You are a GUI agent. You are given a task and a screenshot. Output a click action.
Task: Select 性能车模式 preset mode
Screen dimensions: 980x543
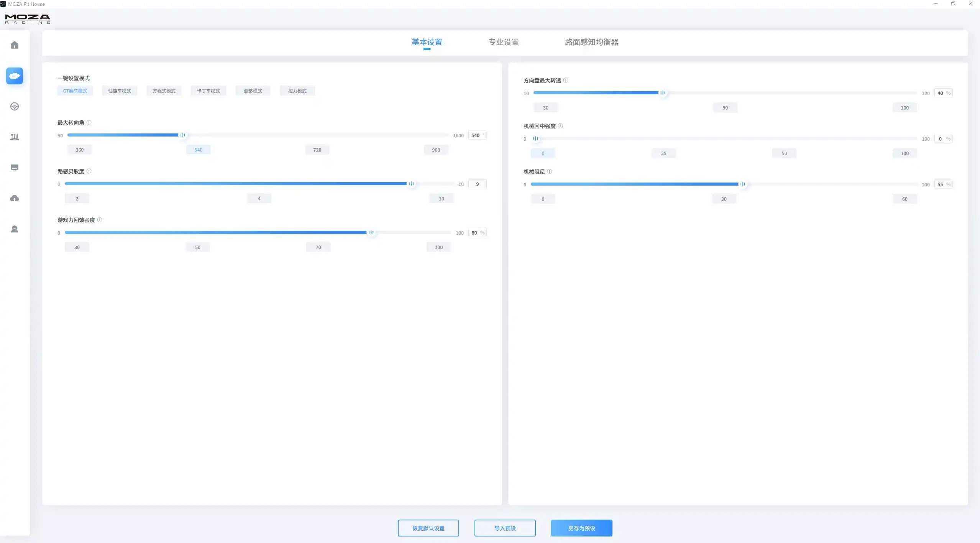pos(119,91)
